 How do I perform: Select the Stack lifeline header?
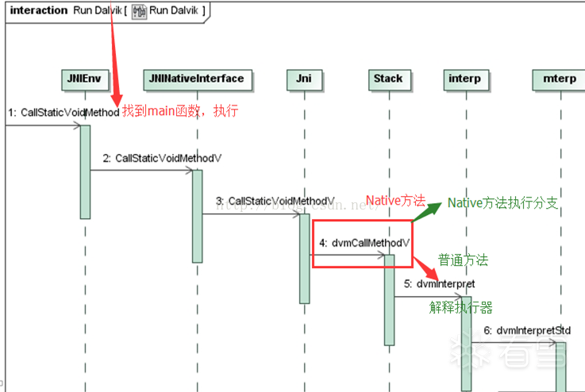tap(390, 79)
